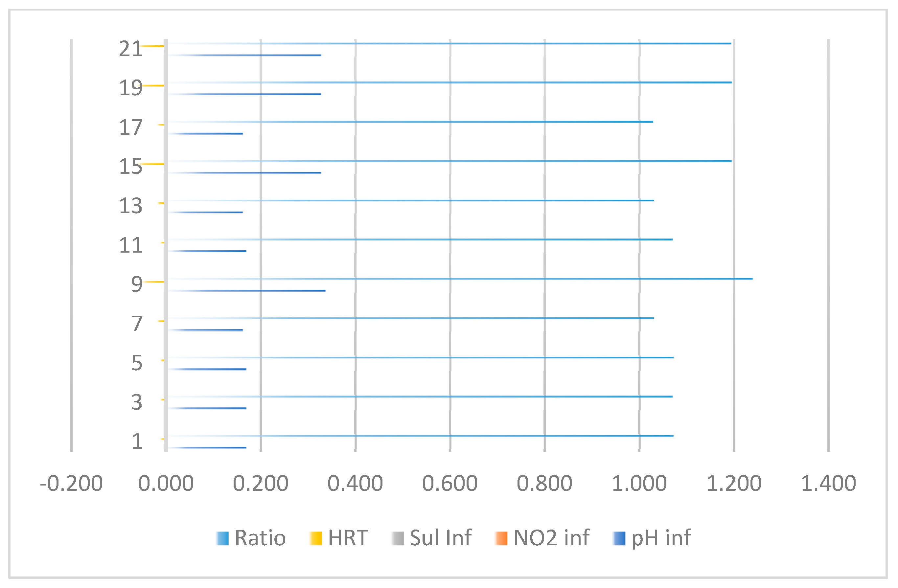Click category label 3
Screen dimensions: 898x588
click(x=137, y=402)
